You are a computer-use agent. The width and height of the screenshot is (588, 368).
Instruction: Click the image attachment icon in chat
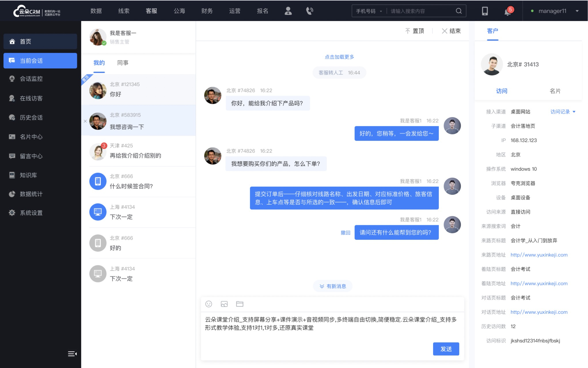[224, 304]
